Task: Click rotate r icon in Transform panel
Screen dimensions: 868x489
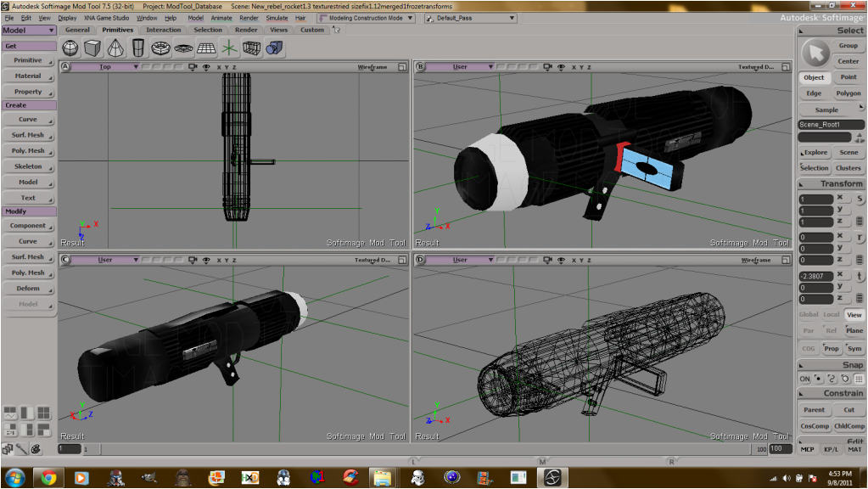Action: (x=860, y=237)
